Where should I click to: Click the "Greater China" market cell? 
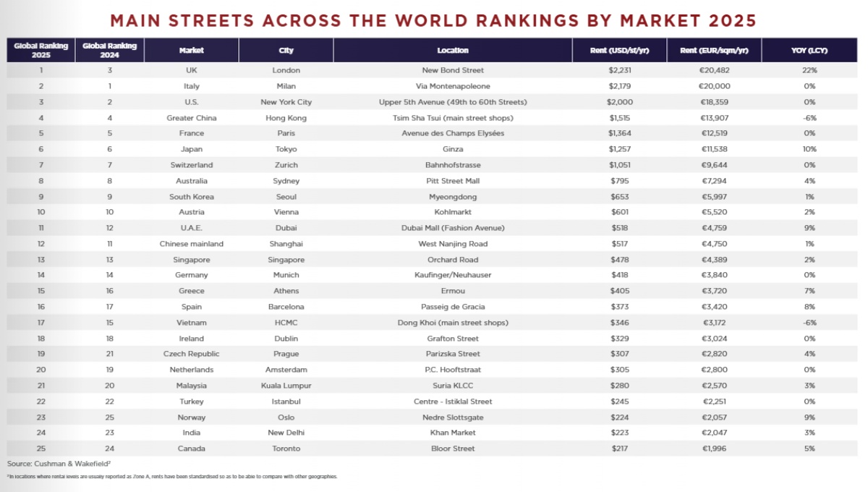[192, 118]
